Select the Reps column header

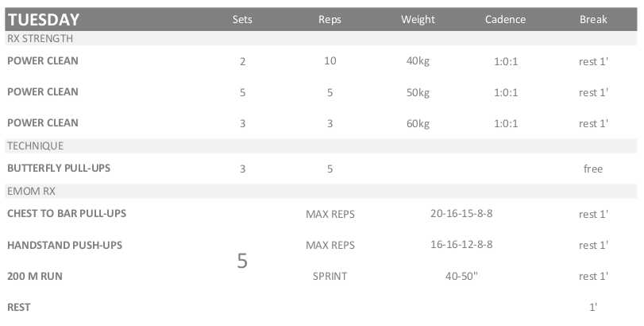(x=330, y=20)
